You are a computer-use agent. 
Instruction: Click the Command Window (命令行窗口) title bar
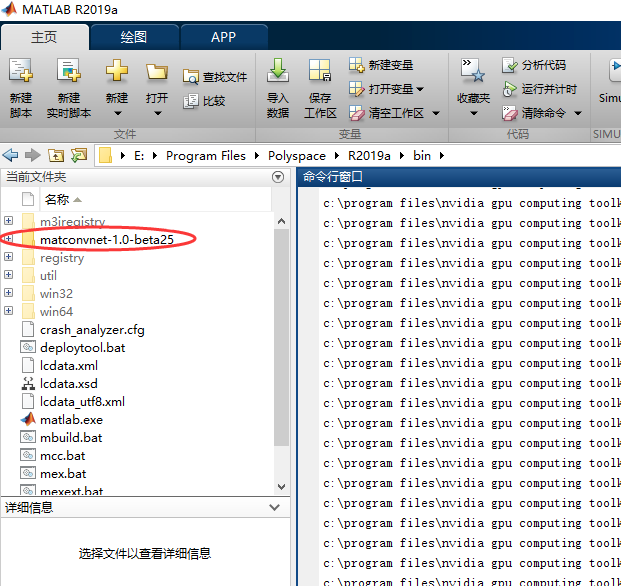pyautogui.click(x=459, y=177)
